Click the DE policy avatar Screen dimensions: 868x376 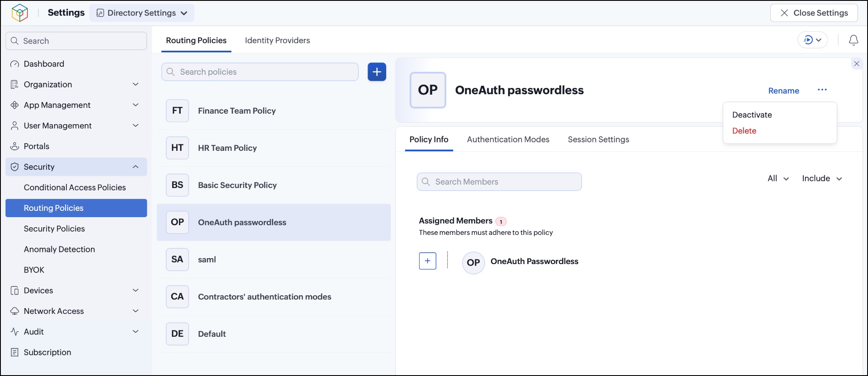[177, 334]
